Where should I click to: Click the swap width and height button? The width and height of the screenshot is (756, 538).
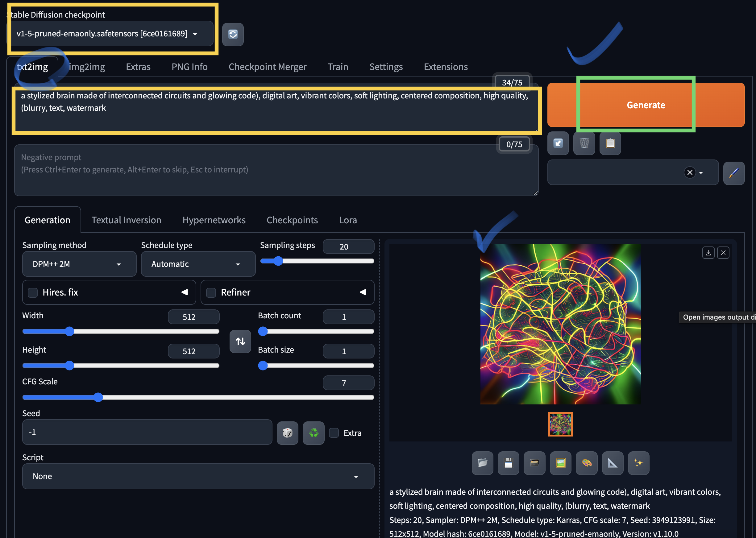pyautogui.click(x=240, y=341)
